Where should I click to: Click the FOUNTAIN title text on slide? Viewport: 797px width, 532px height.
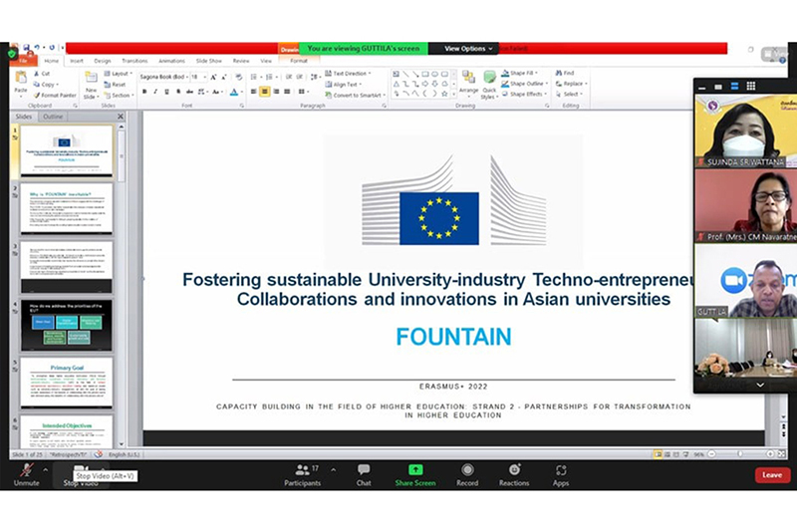(453, 337)
